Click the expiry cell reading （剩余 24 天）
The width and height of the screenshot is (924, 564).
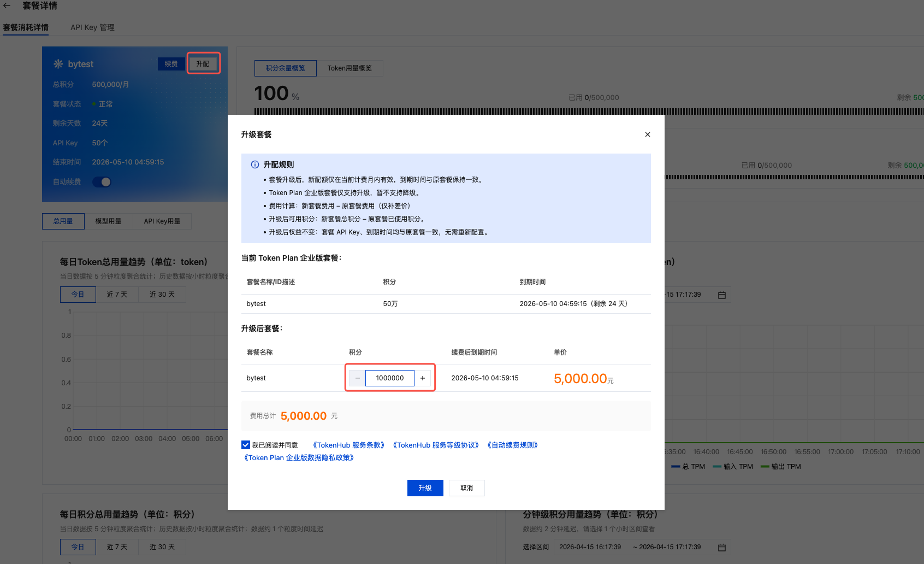point(574,304)
